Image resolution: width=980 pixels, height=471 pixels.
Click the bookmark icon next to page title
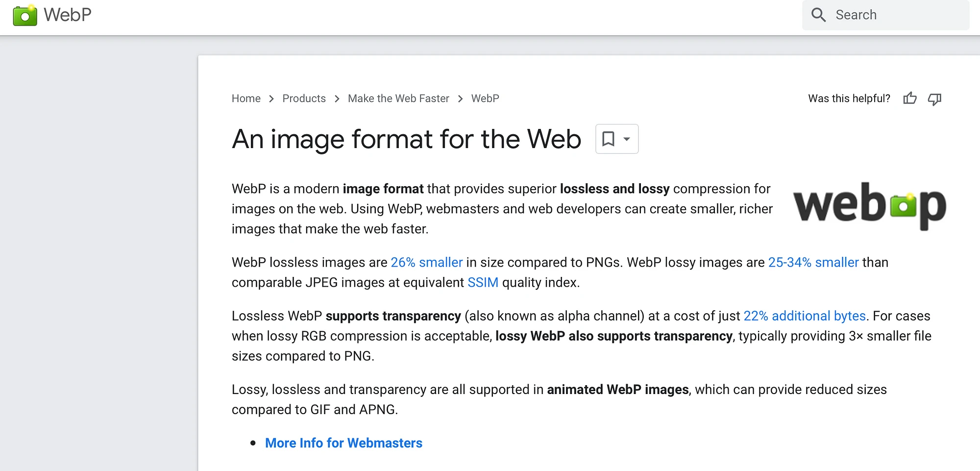click(609, 139)
